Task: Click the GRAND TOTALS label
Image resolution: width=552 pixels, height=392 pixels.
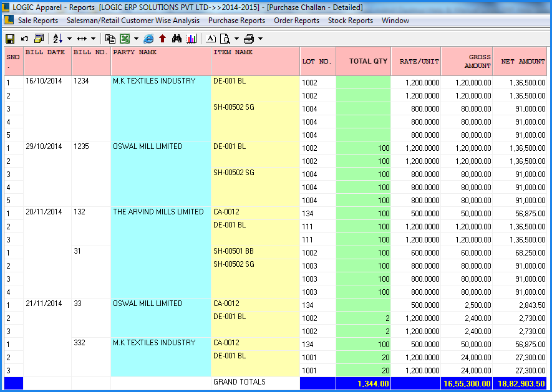Action: click(x=240, y=382)
